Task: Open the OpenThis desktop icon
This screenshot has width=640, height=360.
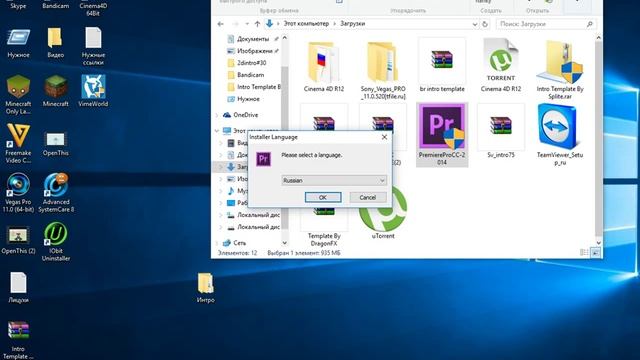Action: tap(56, 144)
